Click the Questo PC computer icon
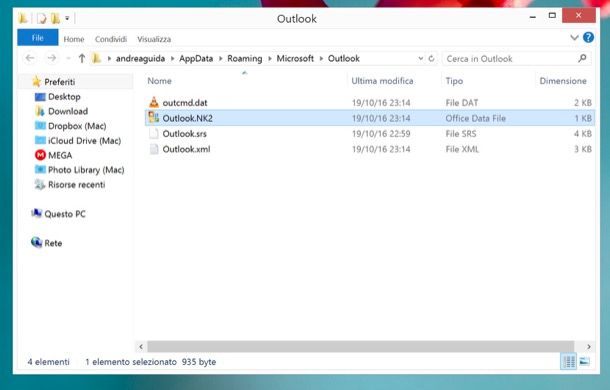Image resolution: width=610 pixels, height=390 pixels. (37, 213)
